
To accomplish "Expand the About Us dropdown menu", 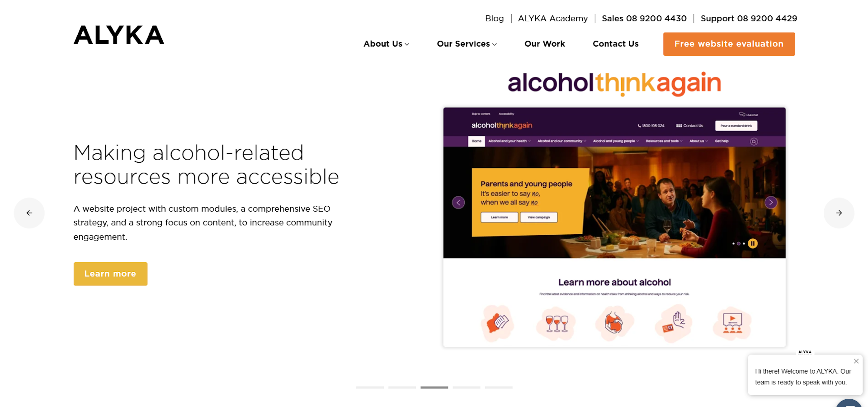I will pos(387,44).
